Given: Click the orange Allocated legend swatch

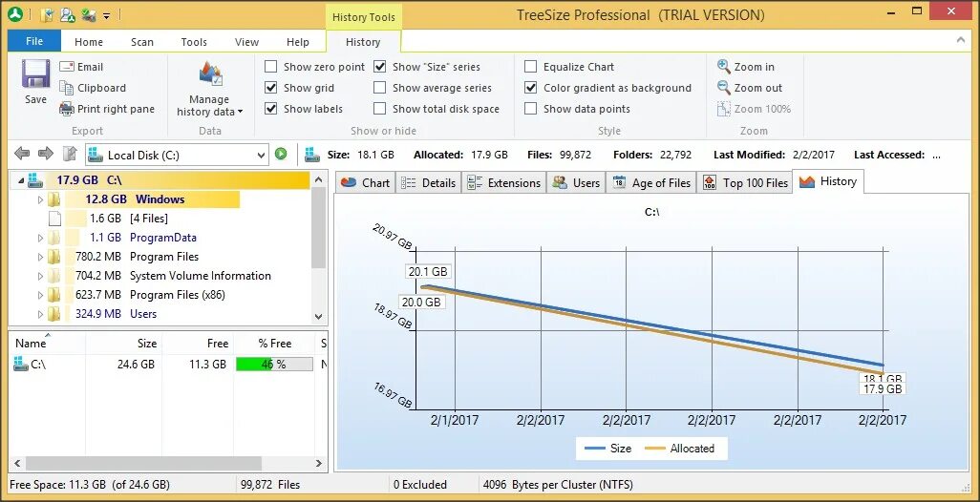Looking at the screenshot, I should pos(655,449).
